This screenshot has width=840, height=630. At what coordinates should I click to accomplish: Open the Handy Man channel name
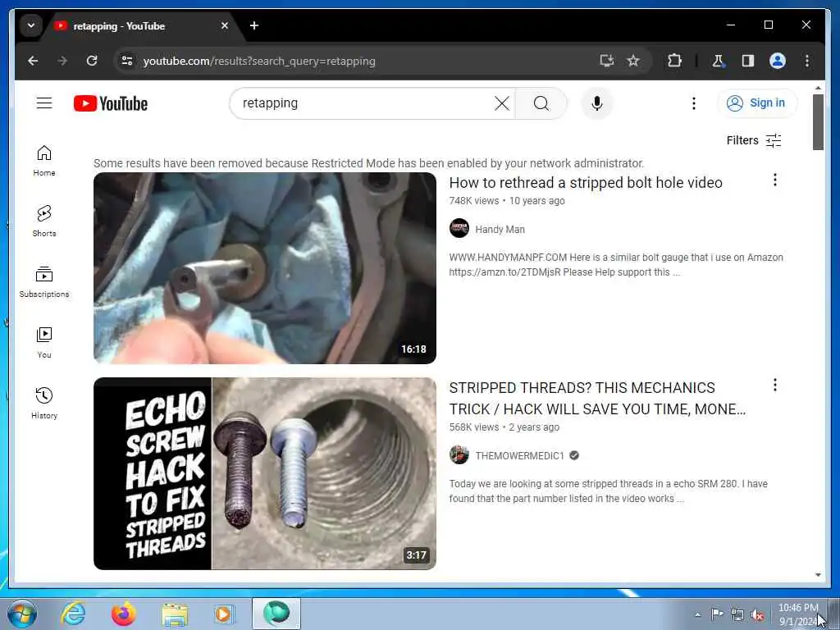click(500, 230)
